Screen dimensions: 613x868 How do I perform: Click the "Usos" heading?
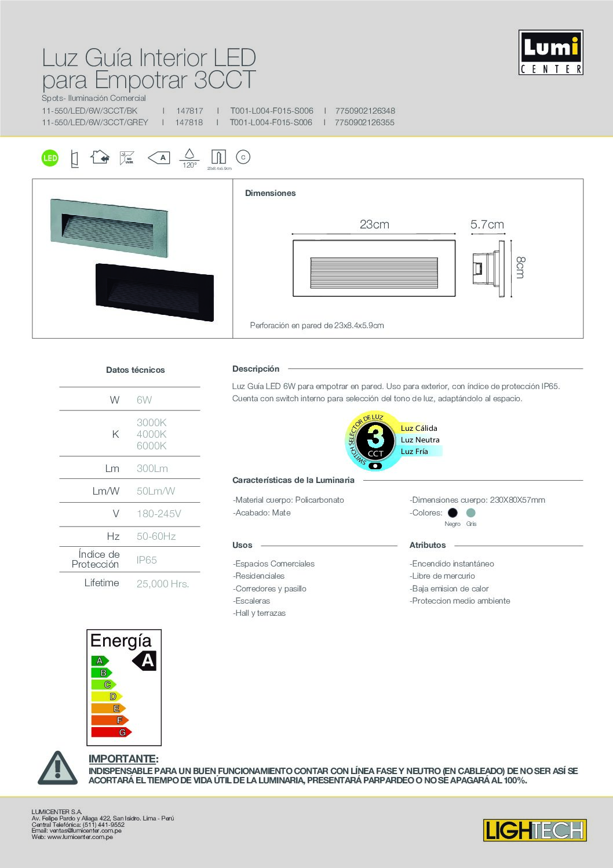[242, 545]
